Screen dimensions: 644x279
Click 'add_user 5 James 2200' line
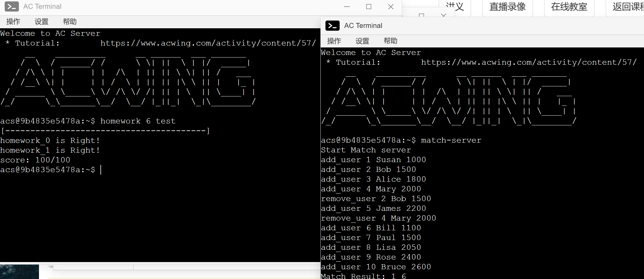[373, 208]
